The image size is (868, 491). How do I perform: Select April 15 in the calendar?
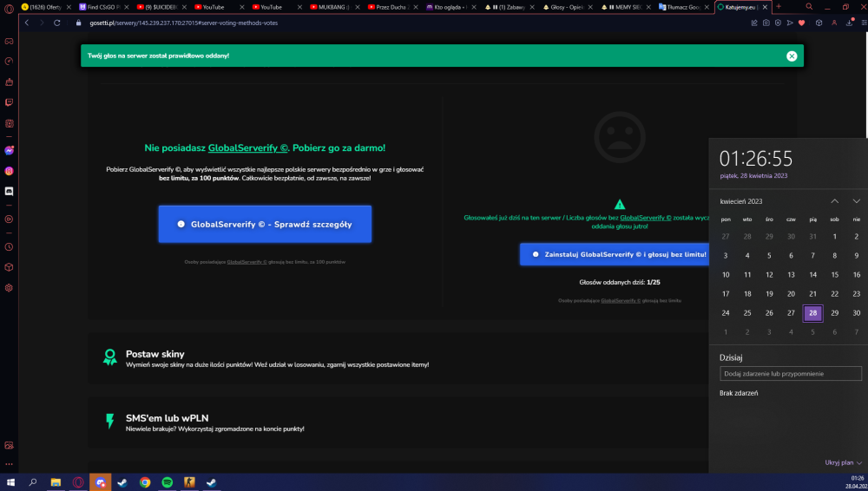pyautogui.click(x=835, y=275)
